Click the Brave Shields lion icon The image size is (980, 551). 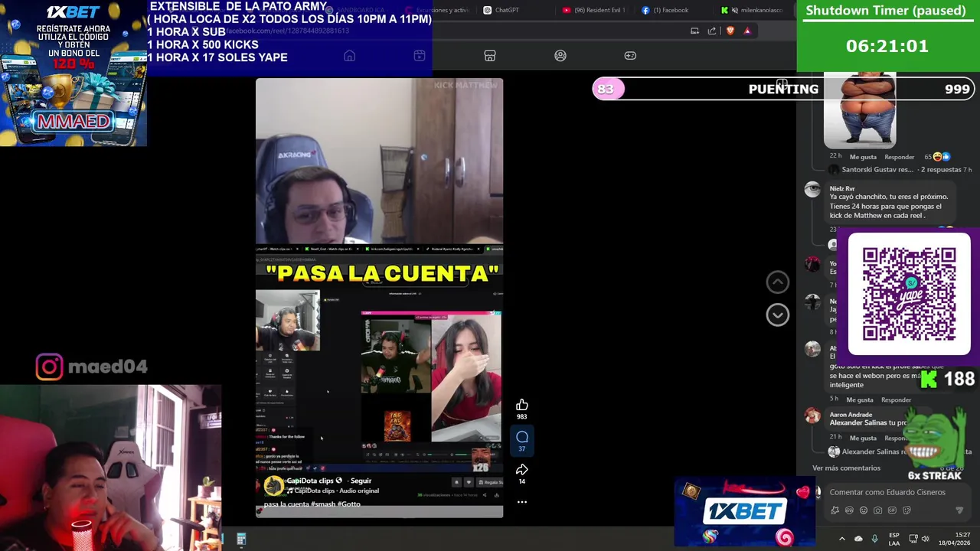pos(730,31)
